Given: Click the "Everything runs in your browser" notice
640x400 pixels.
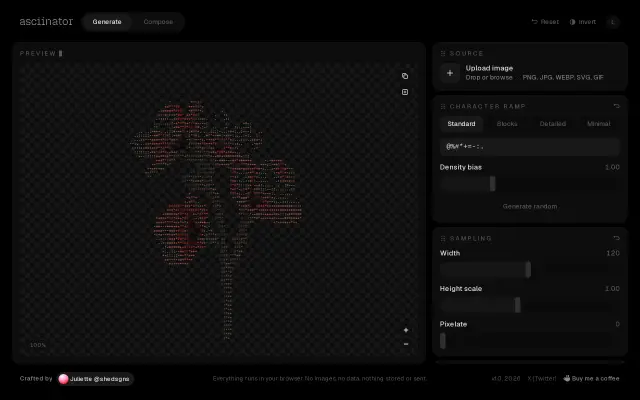Looking at the screenshot, I should (320, 379).
